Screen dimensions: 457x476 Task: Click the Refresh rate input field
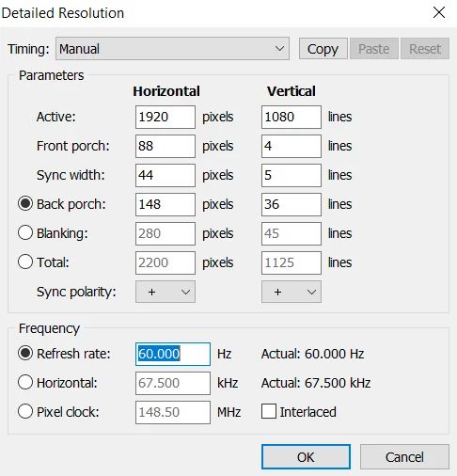click(x=173, y=354)
